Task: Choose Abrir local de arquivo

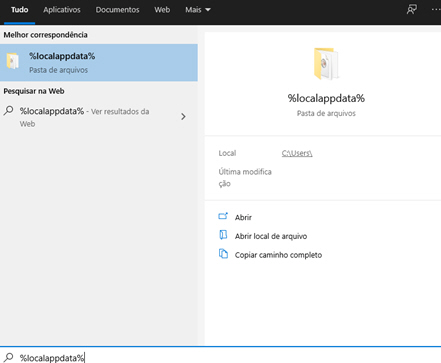Action: point(271,236)
